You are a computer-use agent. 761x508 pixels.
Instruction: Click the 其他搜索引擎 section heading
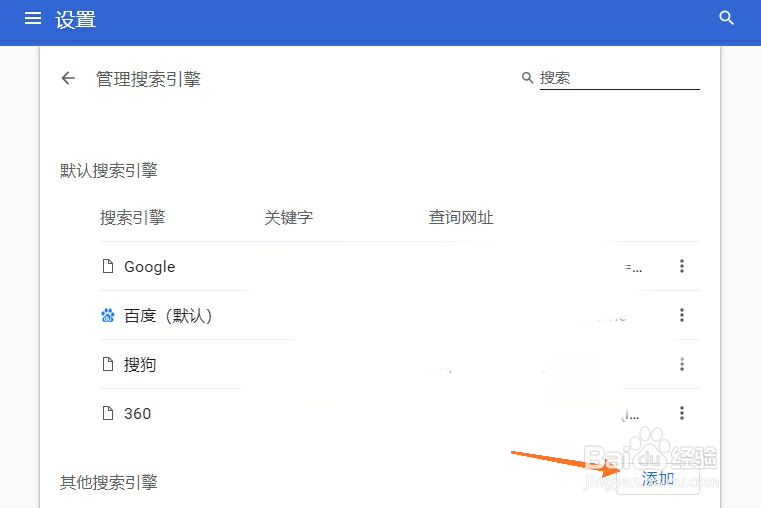coord(109,482)
